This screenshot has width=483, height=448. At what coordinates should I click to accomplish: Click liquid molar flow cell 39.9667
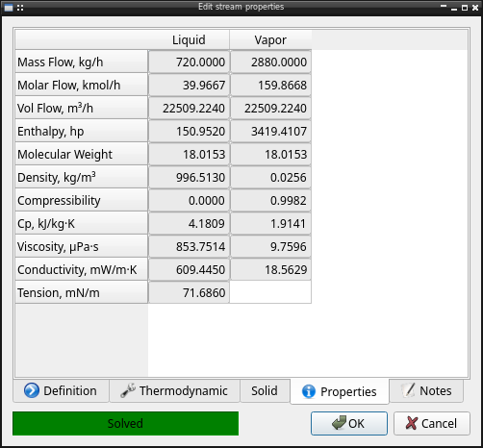[189, 85]
